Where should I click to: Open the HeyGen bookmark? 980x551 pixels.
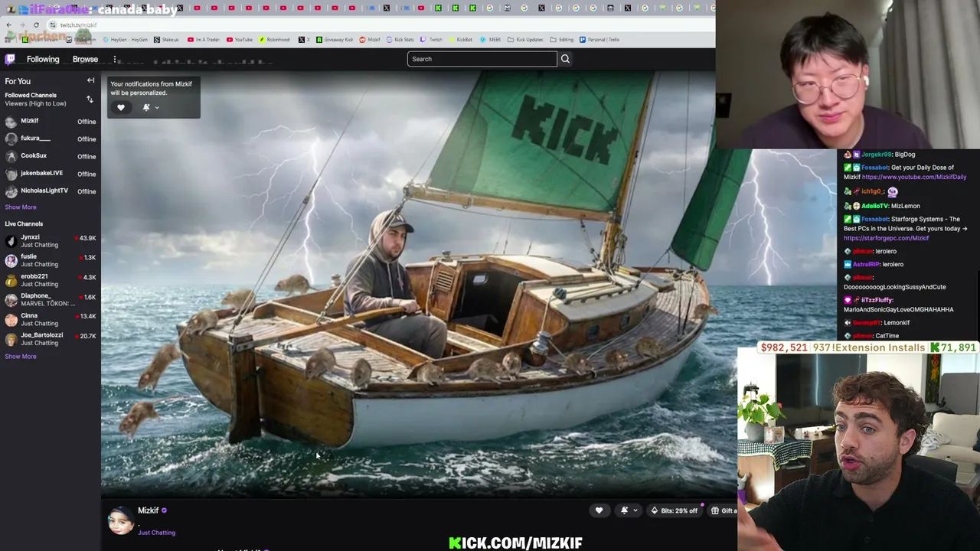pyautogui.click(x=126, y=40)
